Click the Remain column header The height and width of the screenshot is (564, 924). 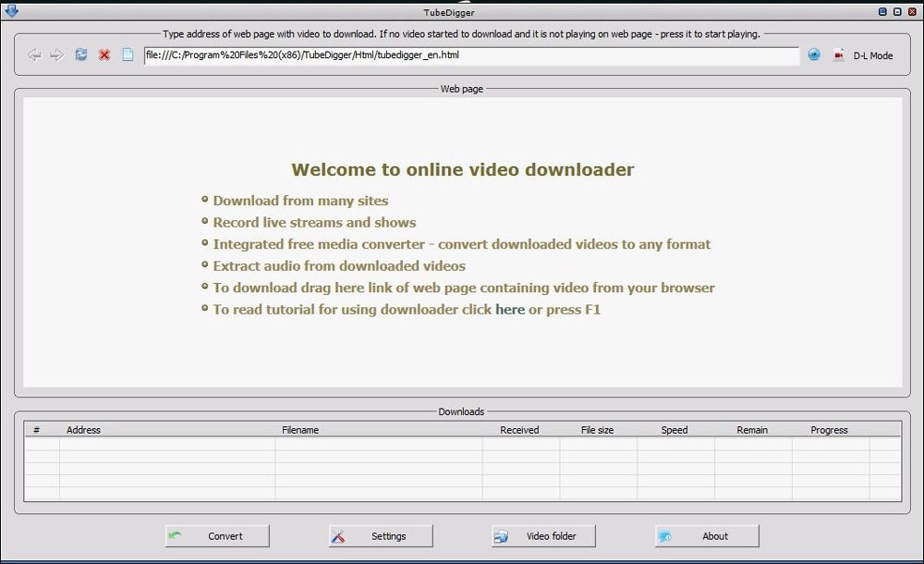point(753,430)
